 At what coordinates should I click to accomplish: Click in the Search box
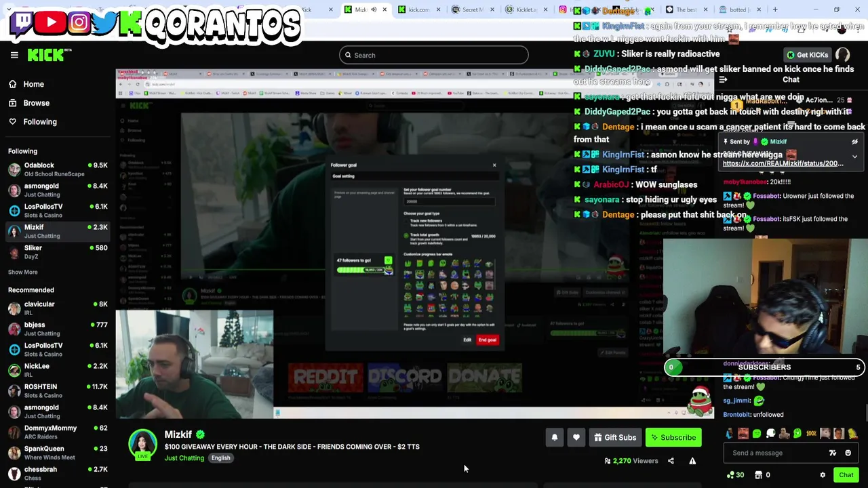(x=434, y=55)
